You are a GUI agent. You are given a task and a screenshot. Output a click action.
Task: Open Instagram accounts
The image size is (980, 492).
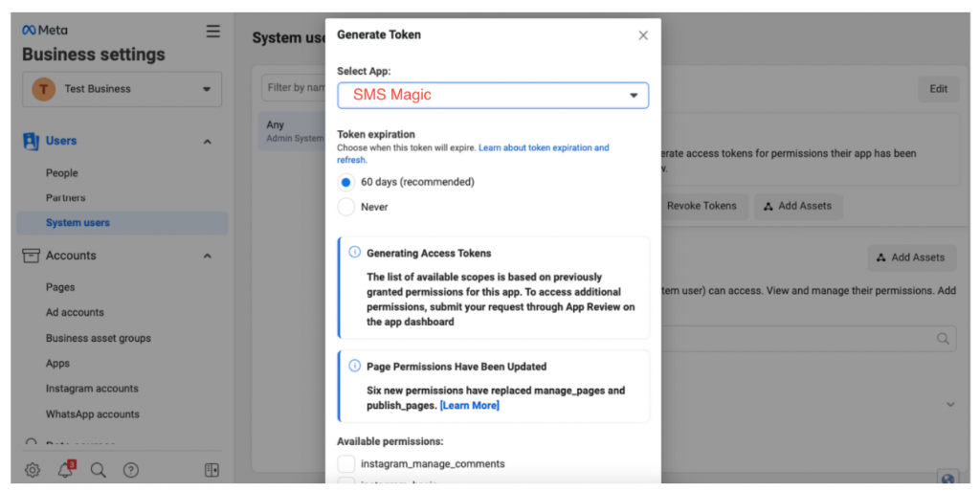(x=92, y=389)
